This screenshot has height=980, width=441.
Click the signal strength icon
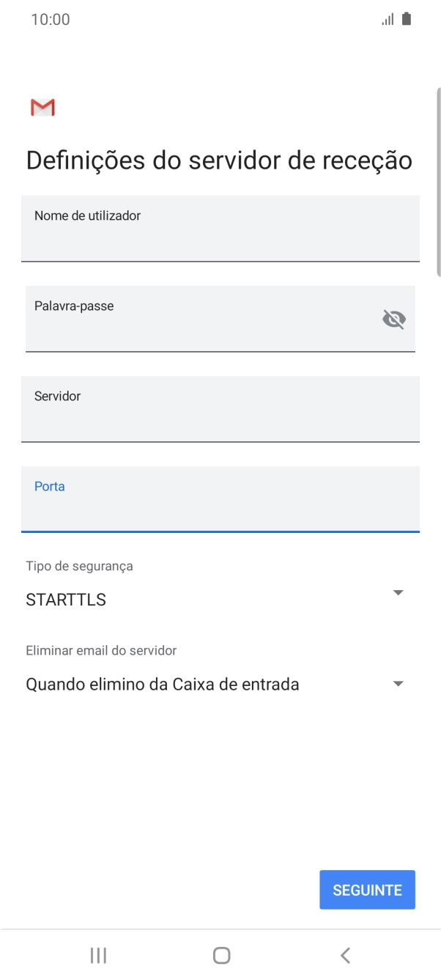click(x=388, y=19)
